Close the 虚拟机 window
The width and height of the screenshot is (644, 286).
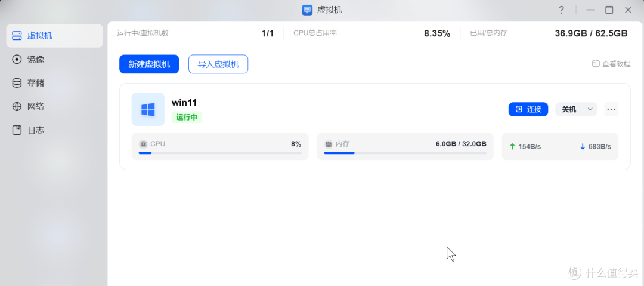(628, 10)
